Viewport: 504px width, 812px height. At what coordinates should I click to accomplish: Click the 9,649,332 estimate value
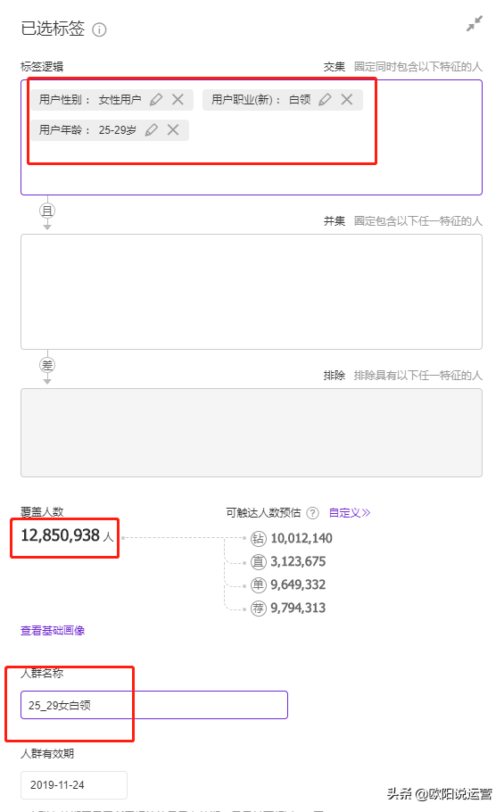point(298,585)
